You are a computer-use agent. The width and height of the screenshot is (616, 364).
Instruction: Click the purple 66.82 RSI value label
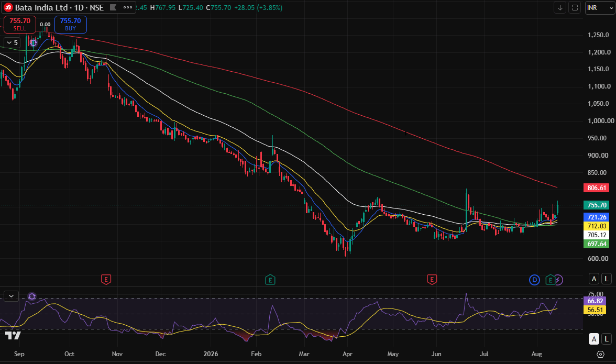pyautogui.click(x=595, y=301)
